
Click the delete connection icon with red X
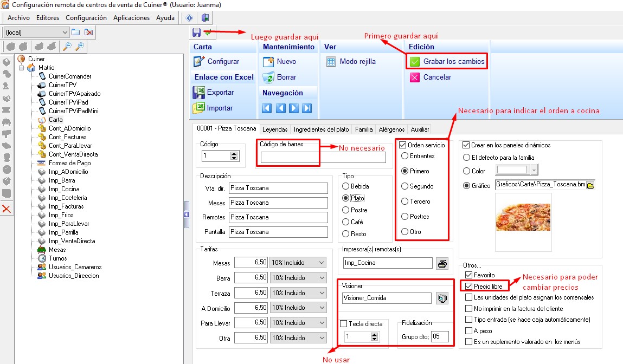point(88,32)
